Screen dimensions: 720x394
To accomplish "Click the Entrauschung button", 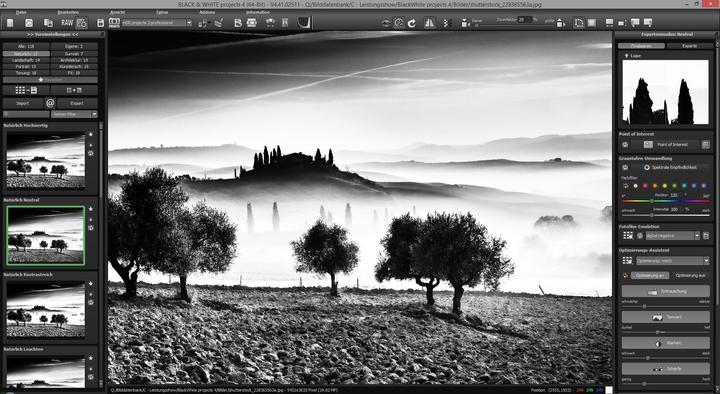I will (666, 291).
